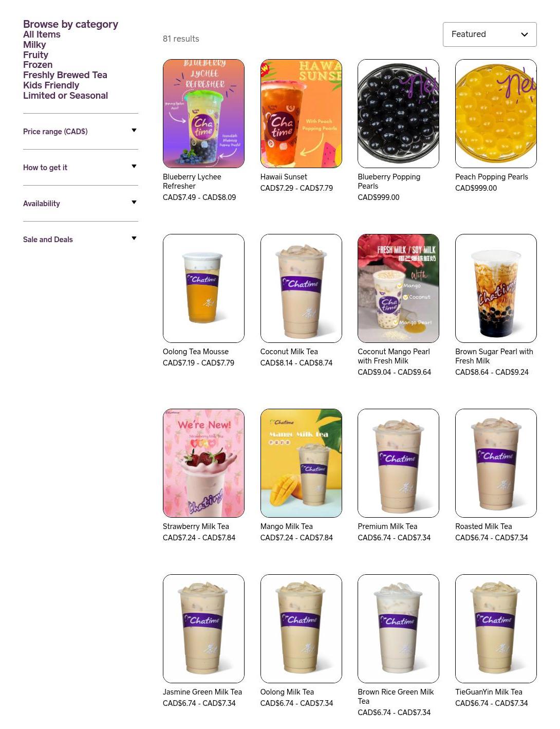Expand the Sale and Deals filter
The width and height of the screenshot is (560, 729).
tap(81, 240)
